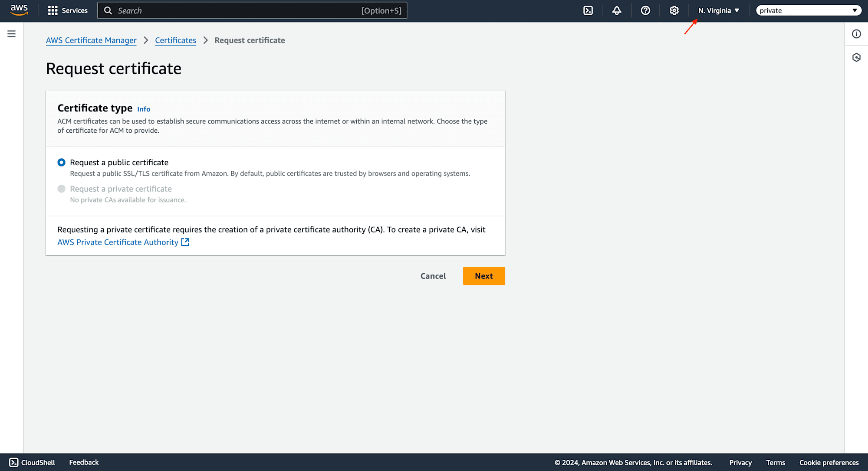The width and height of the screenshot is (868, 471).
Task: Select Info link next to Certificate type
Action: (x=143, y=109)
